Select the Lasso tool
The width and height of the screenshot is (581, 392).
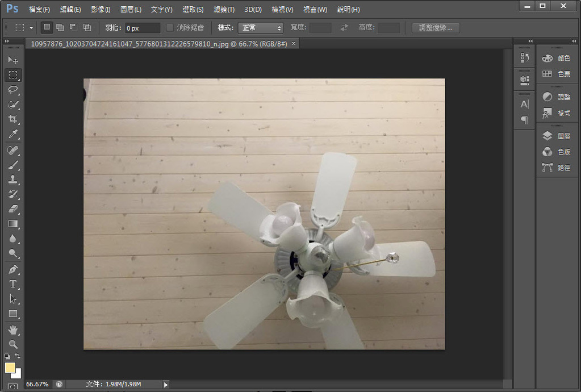[x=13, y=90]
